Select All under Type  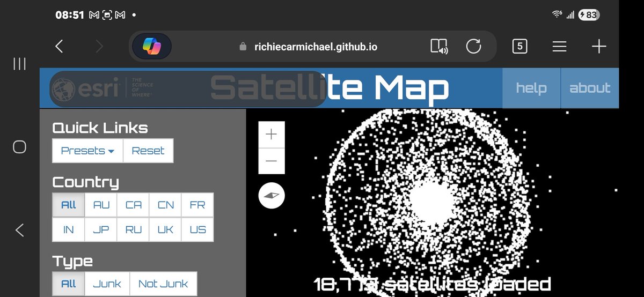click(x=69, y=284)
